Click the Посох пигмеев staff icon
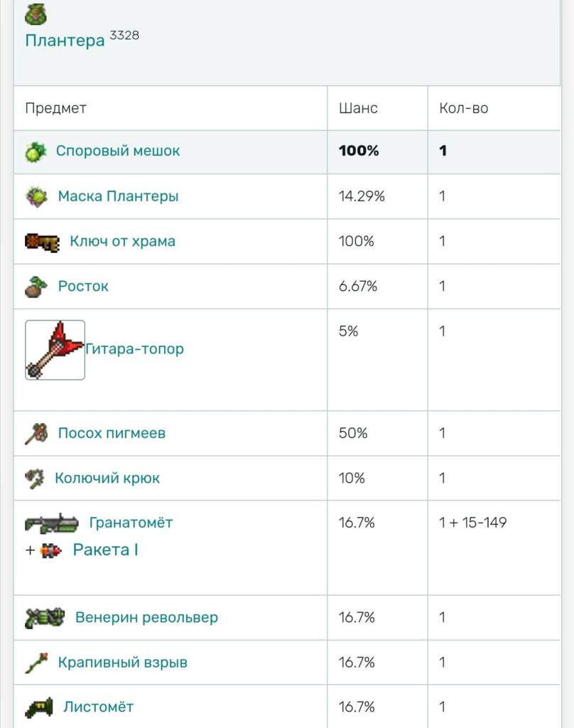 click(36, 434)
